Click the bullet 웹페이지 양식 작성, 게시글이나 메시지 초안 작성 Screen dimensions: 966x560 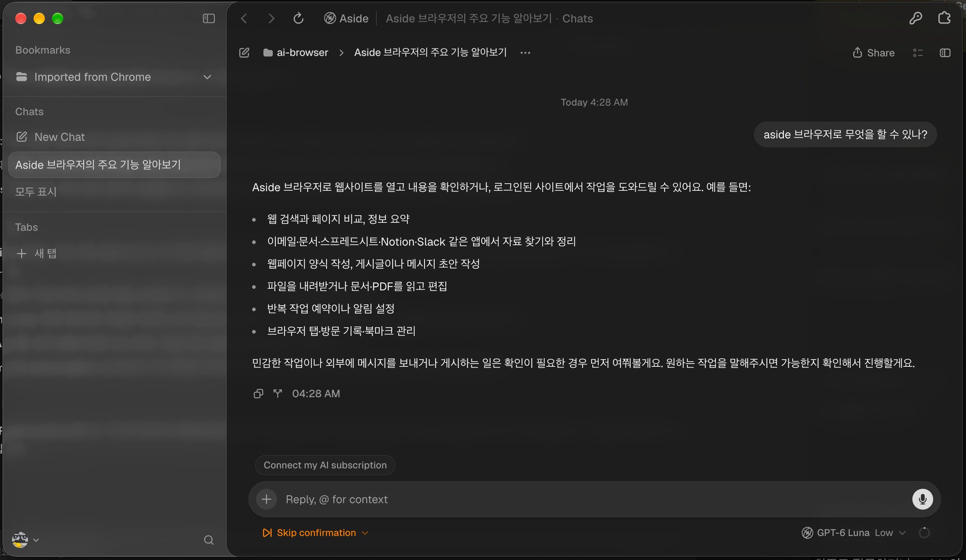tap(373, 264)
